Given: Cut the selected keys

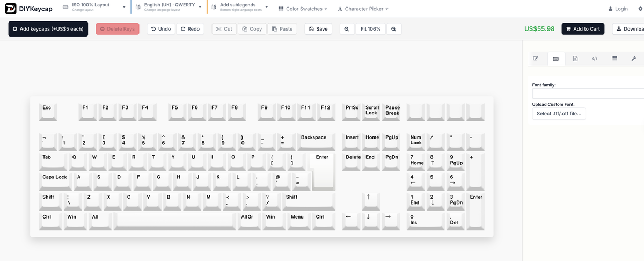Looking at the screenshot, I should coord(224,29).
